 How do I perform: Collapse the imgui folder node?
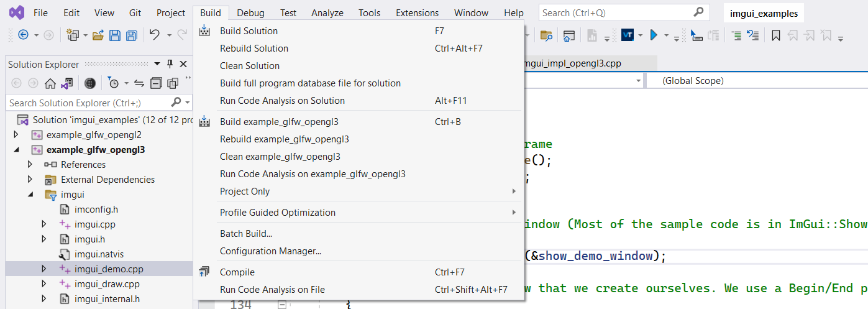click(30, 195)
